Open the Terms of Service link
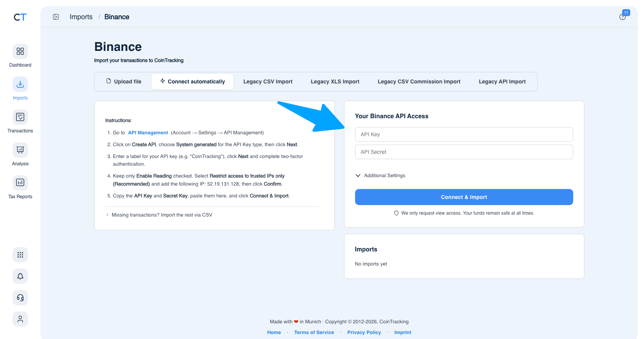The image size is (644, 339). pos(314,332)
